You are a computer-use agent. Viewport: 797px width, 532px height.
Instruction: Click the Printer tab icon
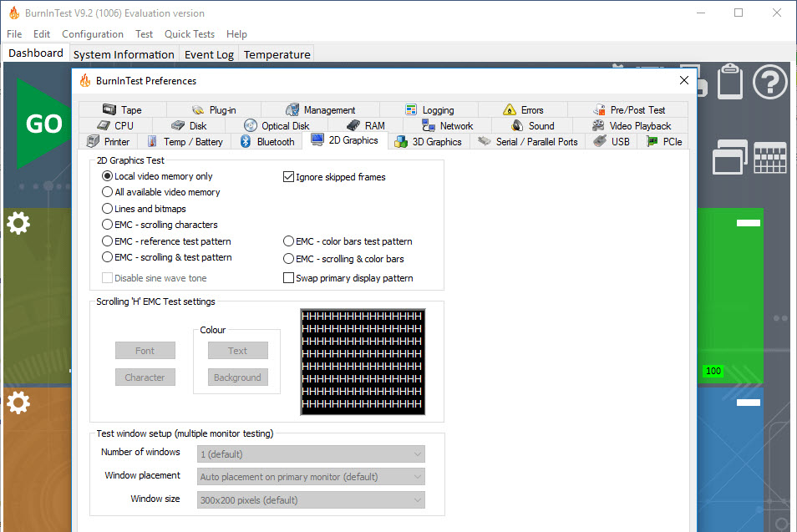click(93, 141)
